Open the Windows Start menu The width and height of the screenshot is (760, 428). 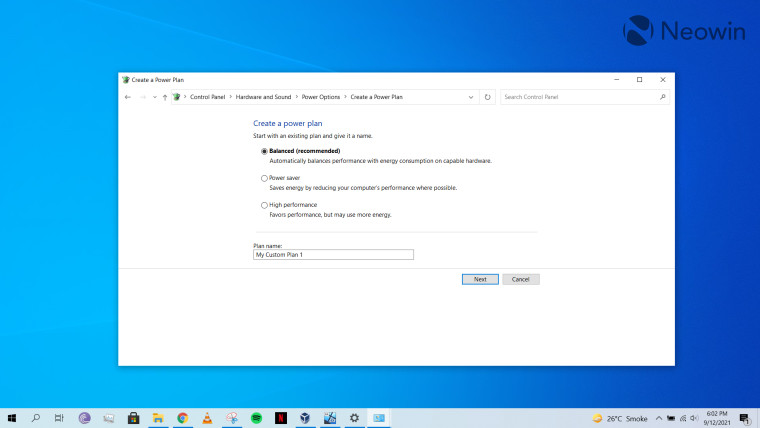click(x=12, y=418)
